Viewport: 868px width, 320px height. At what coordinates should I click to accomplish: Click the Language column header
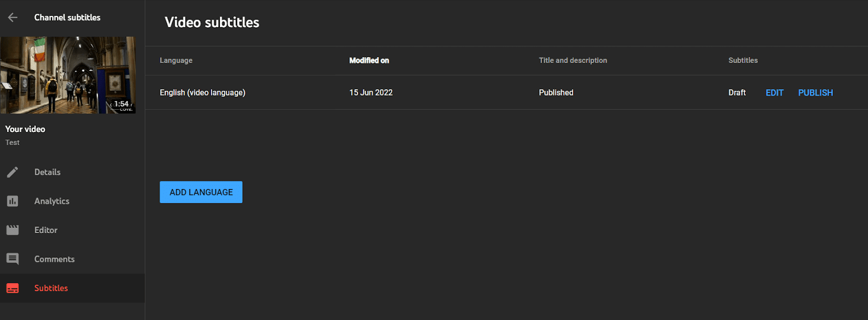point(176,60)
